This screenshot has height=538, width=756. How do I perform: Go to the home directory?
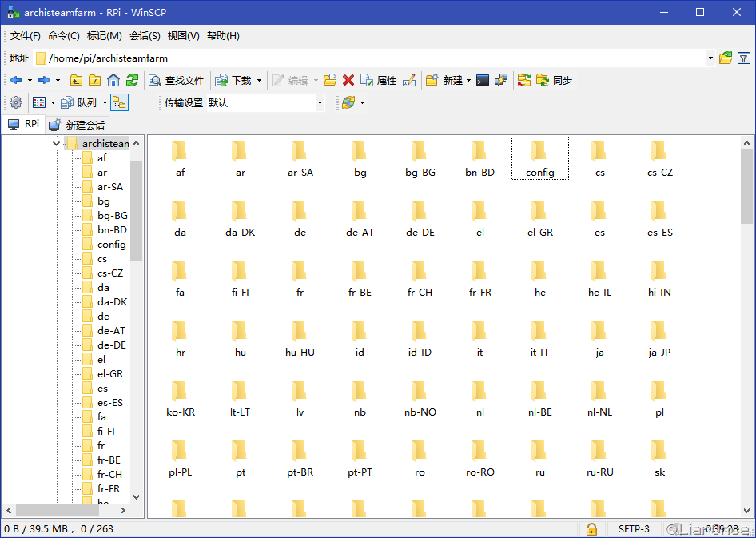click(x=113, y=80)
